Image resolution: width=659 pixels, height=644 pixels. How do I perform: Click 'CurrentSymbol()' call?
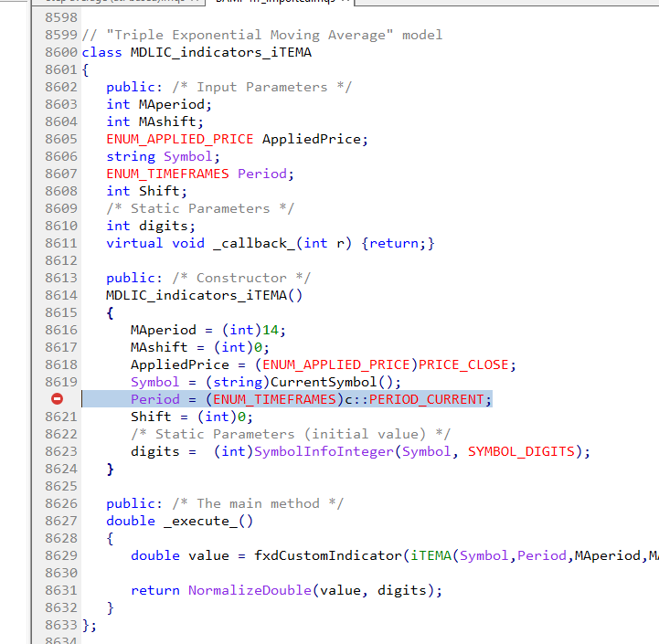pos(332,382)
